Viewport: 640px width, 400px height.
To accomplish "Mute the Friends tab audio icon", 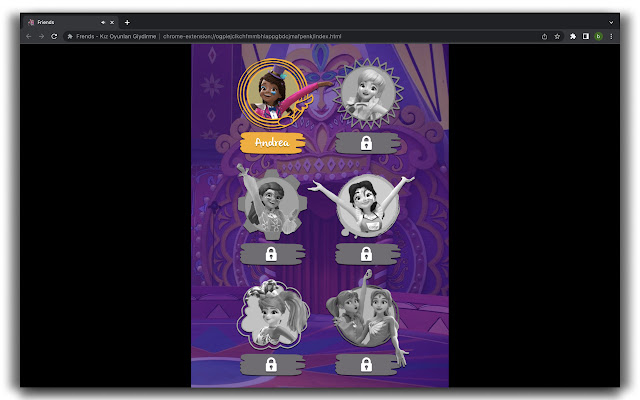I will 103,22.
